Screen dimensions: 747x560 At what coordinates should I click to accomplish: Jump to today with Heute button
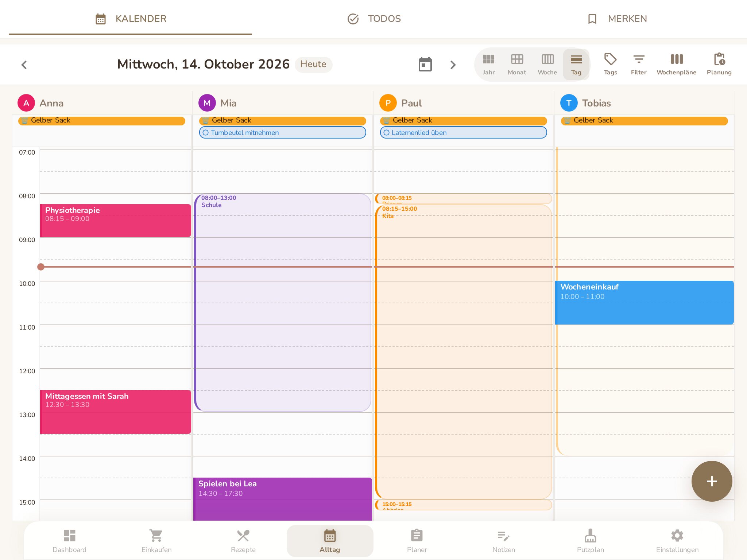click(313, 64)
